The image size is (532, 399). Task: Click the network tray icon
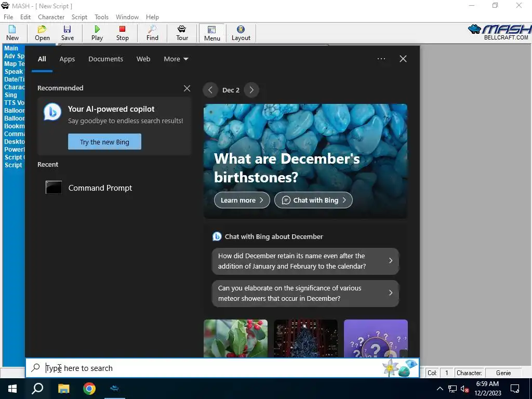453,389
